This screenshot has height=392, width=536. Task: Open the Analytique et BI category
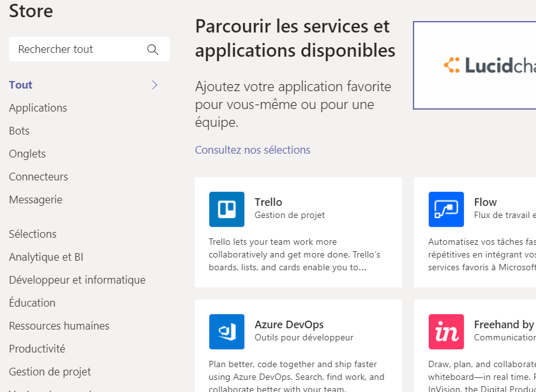46,257
